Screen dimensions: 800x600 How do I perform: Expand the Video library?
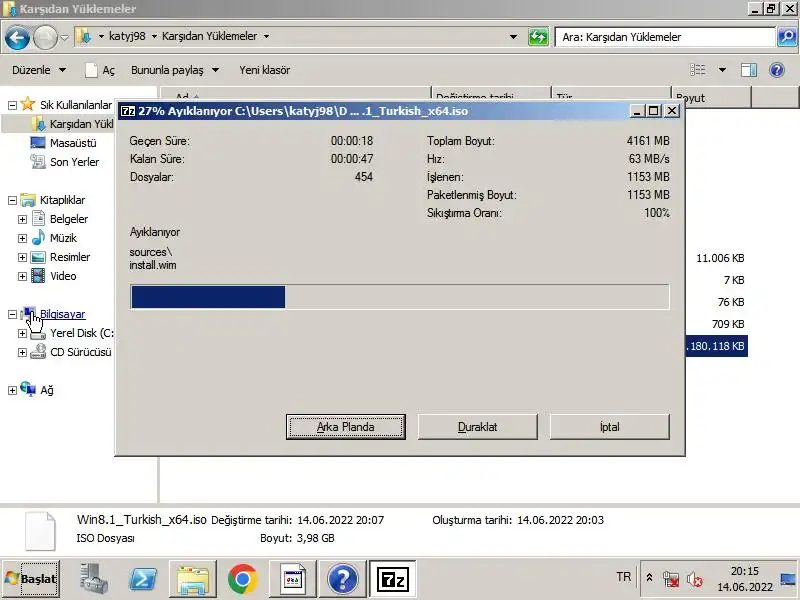point(22,276)
